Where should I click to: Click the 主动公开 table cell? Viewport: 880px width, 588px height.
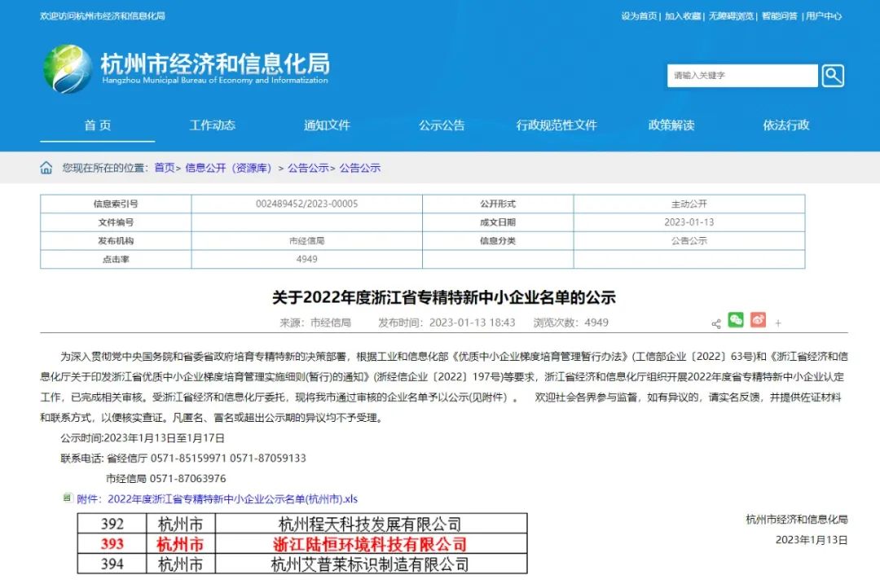click(689, 204)
